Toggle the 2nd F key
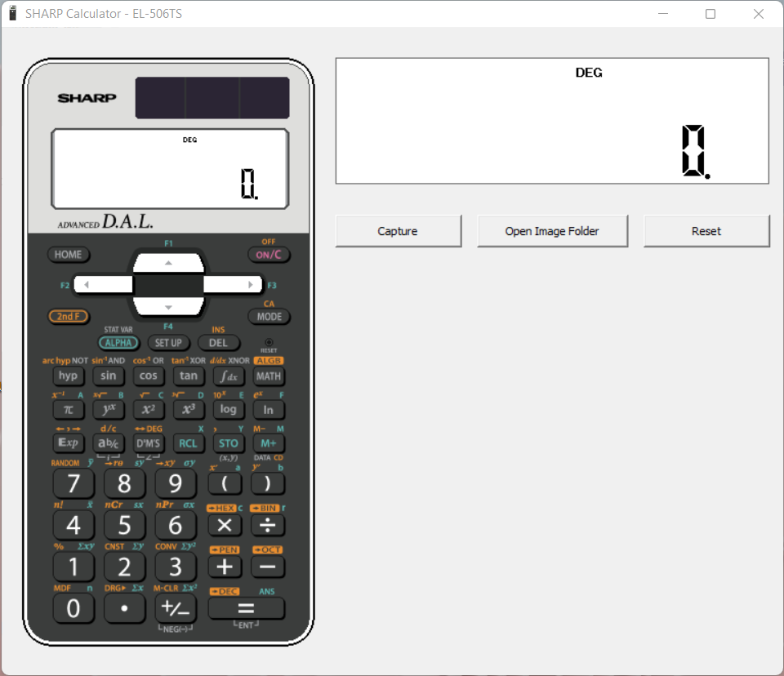Image resolution: width=784 pixels, height=676 pixels. point(69,316)
